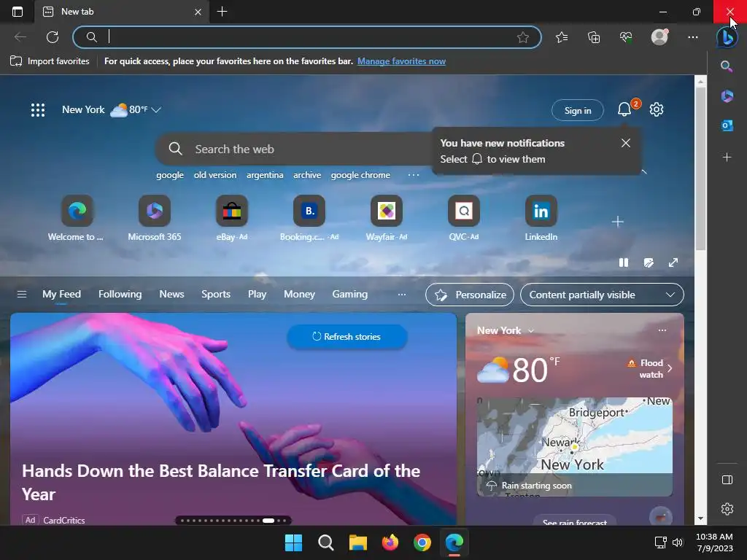Screen dimensions: 747x560
Task: Switch to the My Feed tab
Action: [61, 295]
